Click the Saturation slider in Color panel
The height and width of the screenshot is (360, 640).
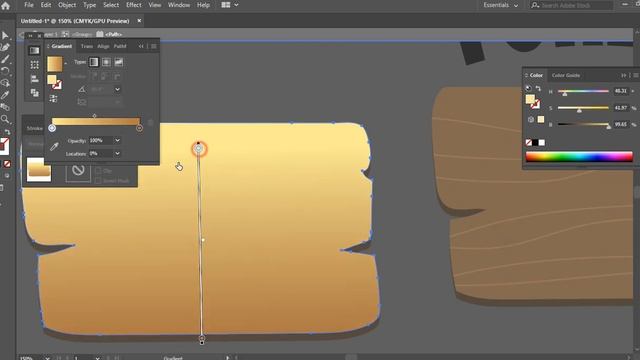point(583,108)
